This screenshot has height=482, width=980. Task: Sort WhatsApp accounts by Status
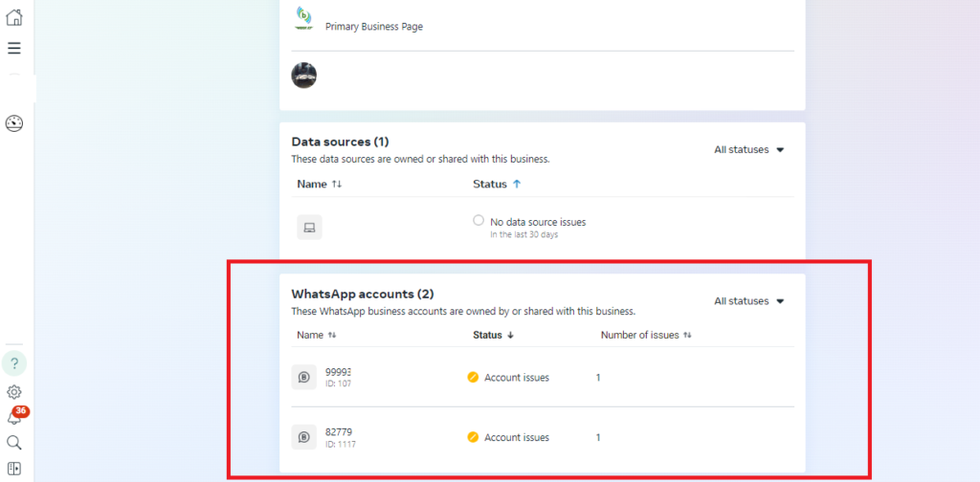coord(493,336)
